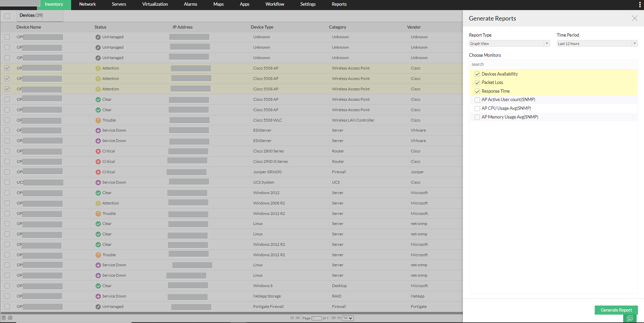Go to the first page with pagination arrow
Viewport: 644px width, 323px height.
(x=292, y=318)
